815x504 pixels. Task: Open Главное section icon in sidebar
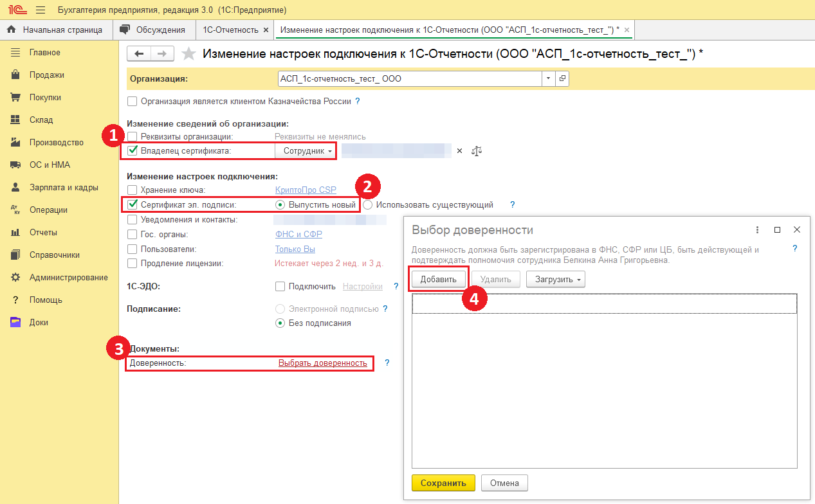tap(16, 52)
